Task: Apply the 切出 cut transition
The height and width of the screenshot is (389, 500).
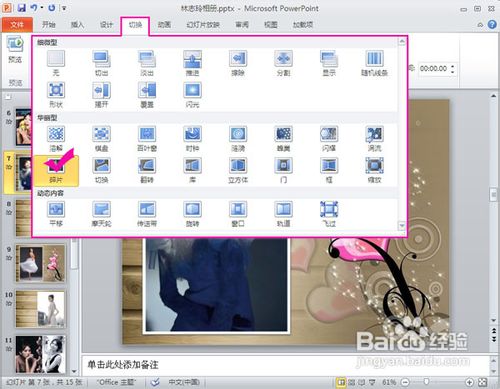Action: (101, 63)
